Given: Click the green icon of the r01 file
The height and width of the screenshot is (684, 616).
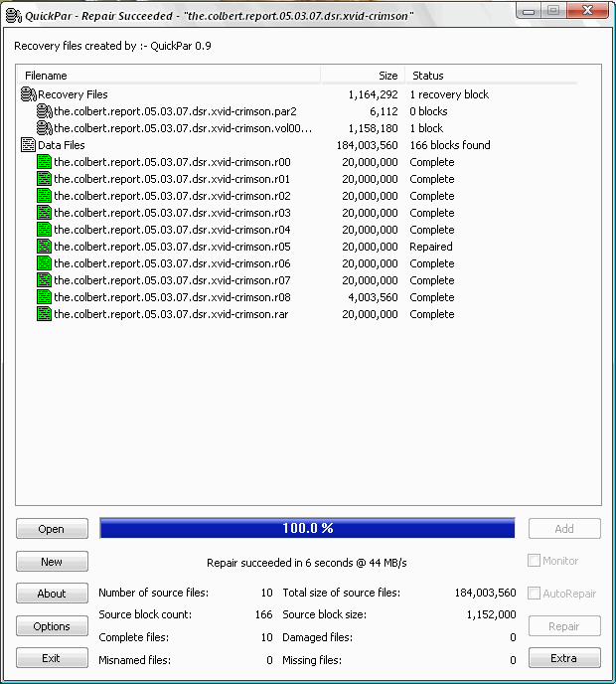Looking at the screenshot, I should click(44, 179).
